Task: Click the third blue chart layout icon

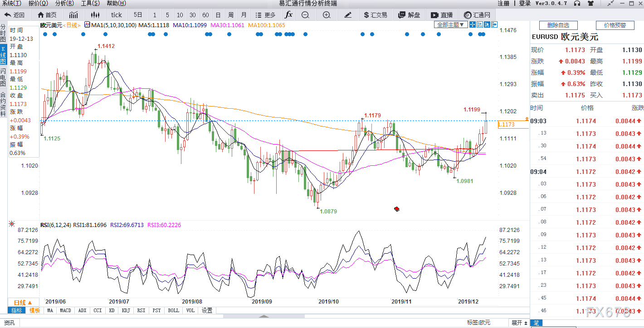Action: (x=488, y=24)
